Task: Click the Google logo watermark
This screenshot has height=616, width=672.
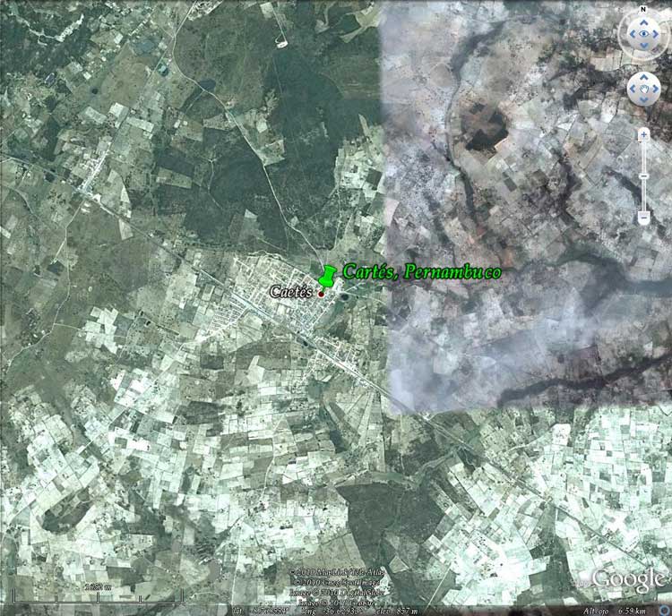Action: coord(628,579)
